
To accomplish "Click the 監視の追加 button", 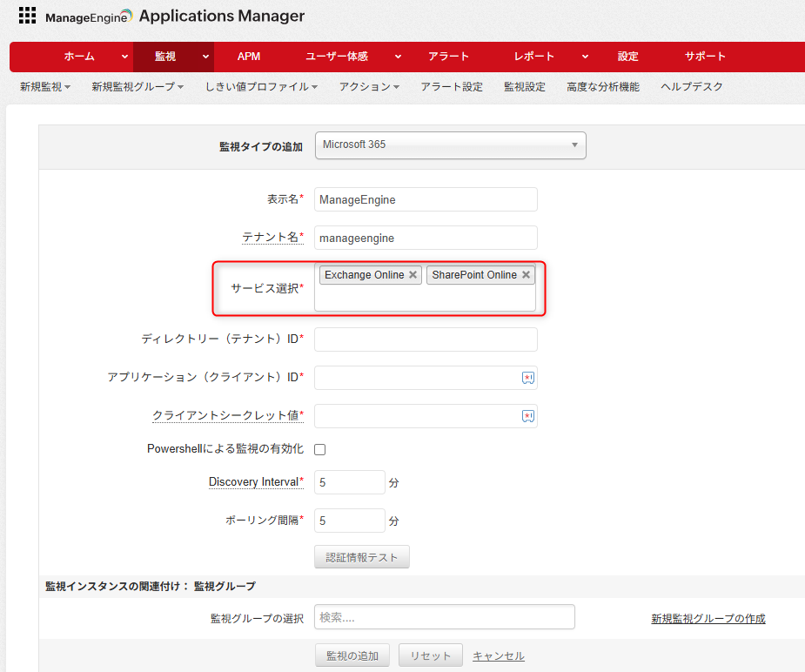I will tap(352, 655).
